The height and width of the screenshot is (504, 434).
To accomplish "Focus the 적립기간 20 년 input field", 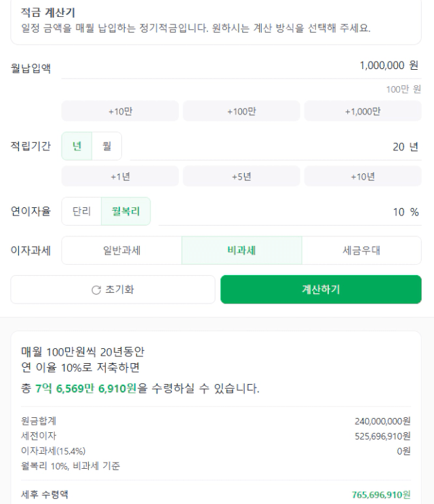I will (276, 147).
